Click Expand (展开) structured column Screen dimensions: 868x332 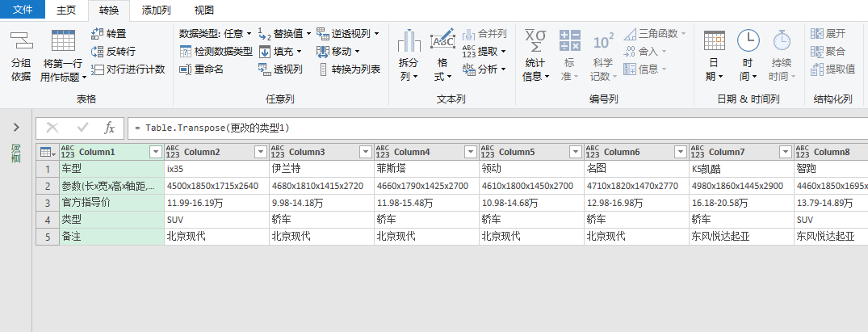pyautogui.click(x=828, y=34)
